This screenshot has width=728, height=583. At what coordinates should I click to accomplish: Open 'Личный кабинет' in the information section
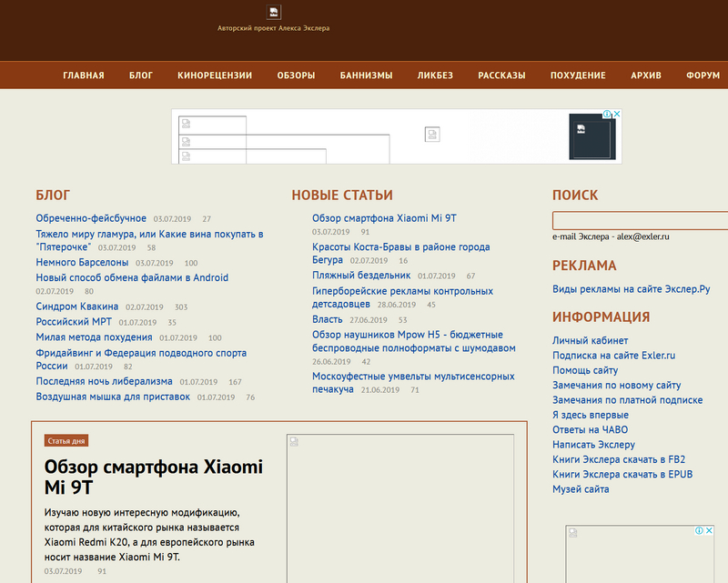[x=590, y=341]
